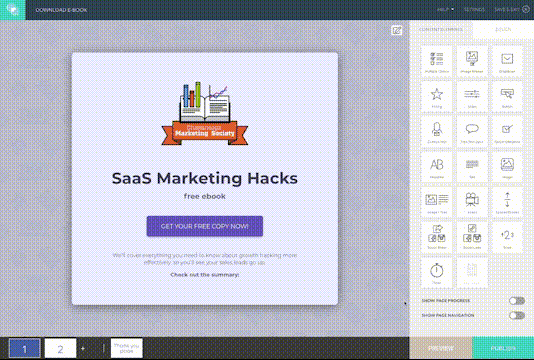Click Get Your Free Copy Now button
The image size is (534, 360).
tap(205, 226)
